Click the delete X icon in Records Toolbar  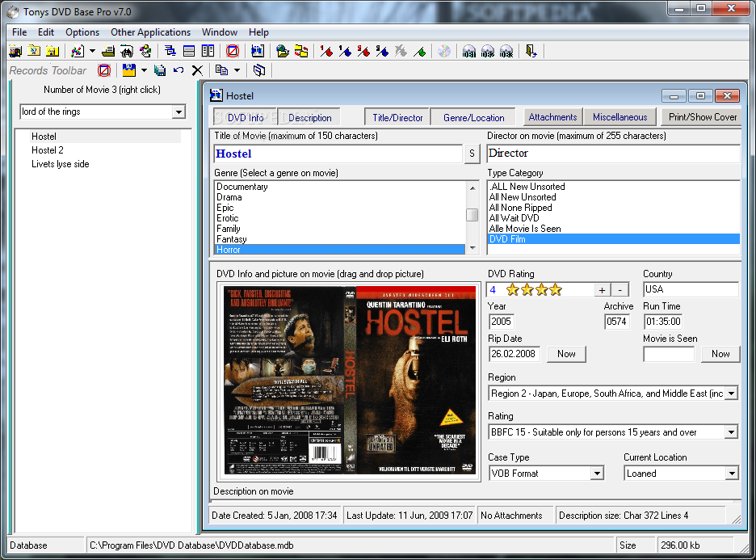(x=197, y=70)
